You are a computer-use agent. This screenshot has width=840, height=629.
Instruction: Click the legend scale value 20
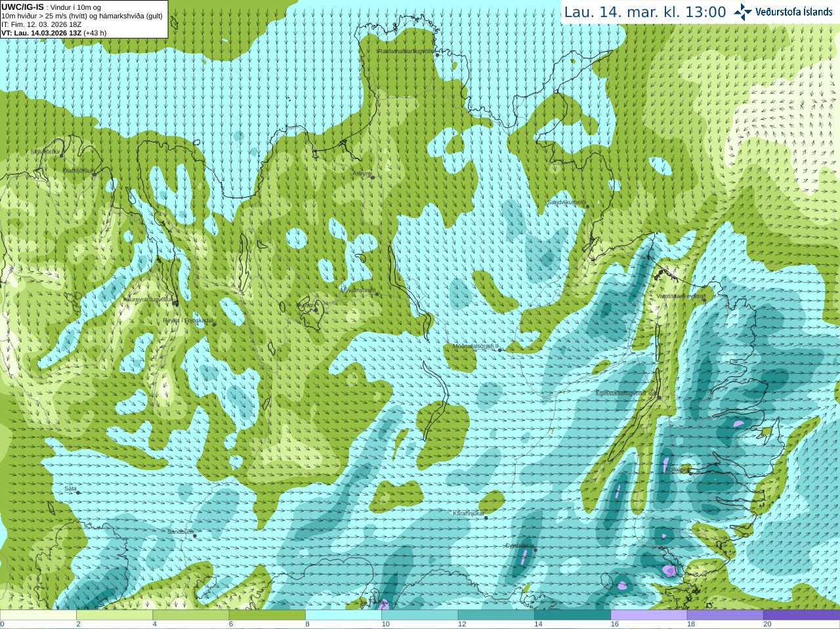tap(767, 624)
